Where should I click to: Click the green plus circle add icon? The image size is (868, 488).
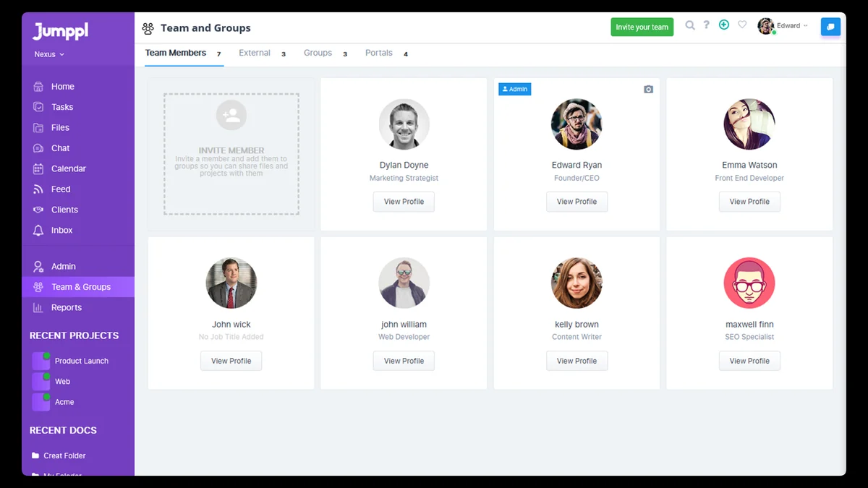pos(724,25)
